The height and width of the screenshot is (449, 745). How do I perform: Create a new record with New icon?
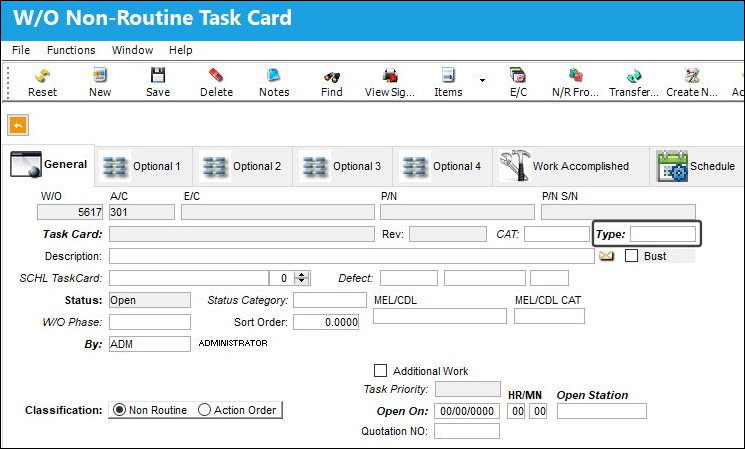click(x=100, y=75)
